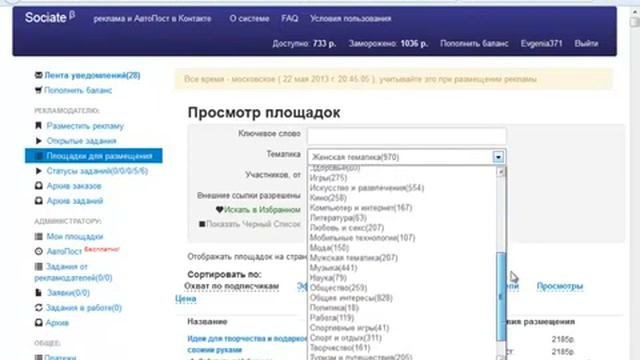Click the heart icon beside Искать в Избранном
The image size is (640, 360).
coord(219,209)
